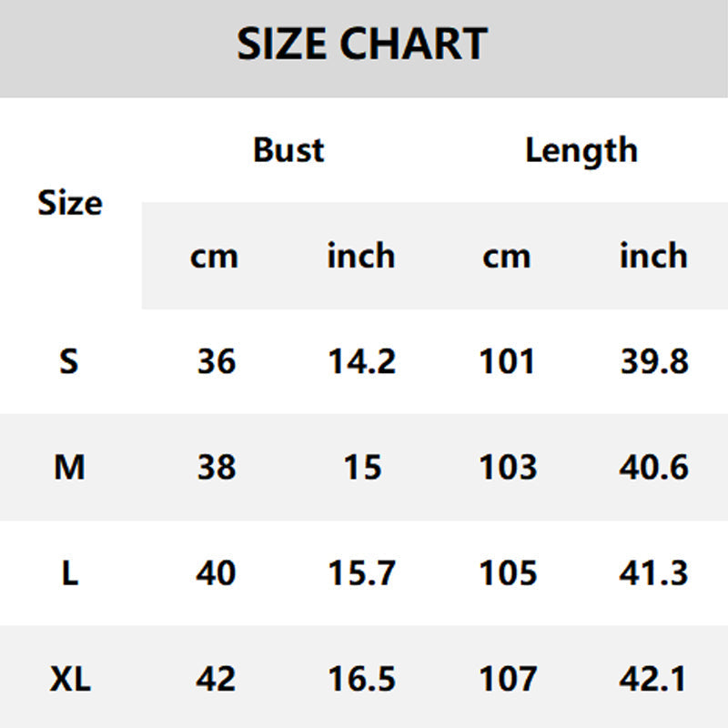Click the 14.2 inch bust value
The height and width of the screenshot is (728, 728).
(x=361, y=362)
